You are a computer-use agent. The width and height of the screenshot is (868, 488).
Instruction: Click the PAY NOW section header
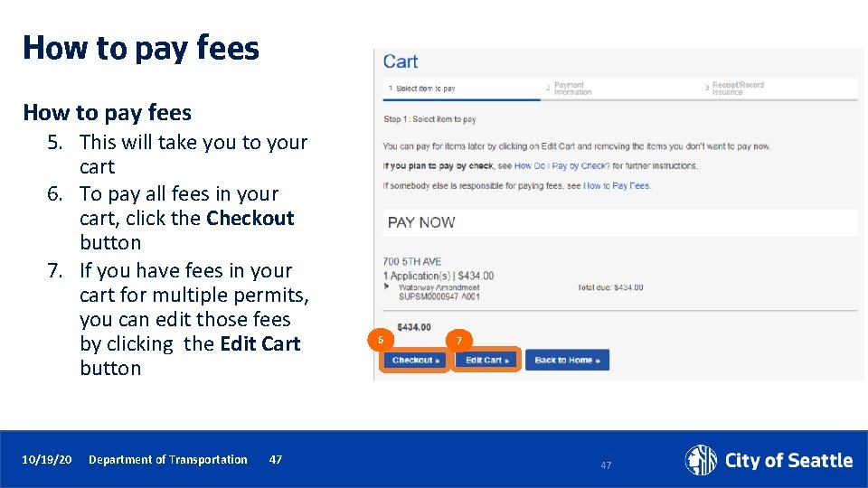(x=421, y=222)
